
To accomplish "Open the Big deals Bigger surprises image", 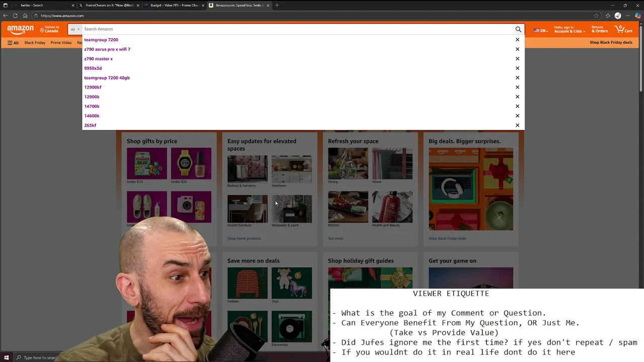I will tap(470, 189).
